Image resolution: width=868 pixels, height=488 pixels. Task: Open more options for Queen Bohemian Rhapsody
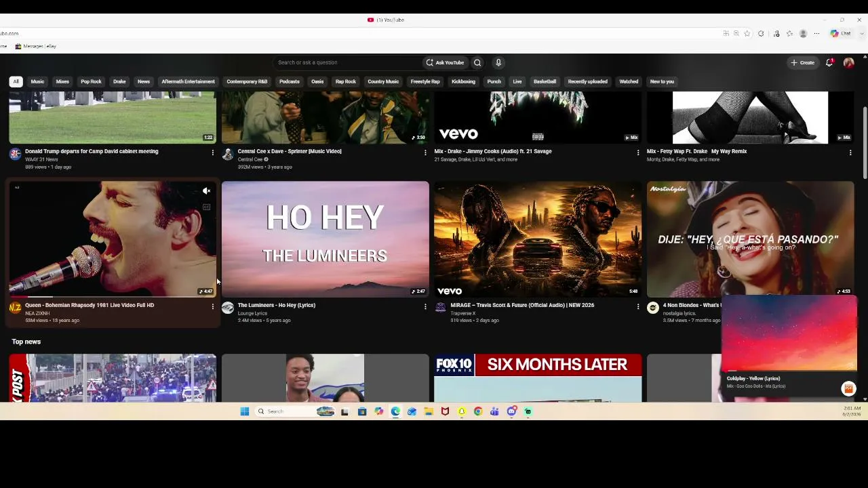click(x=213, y=306)
